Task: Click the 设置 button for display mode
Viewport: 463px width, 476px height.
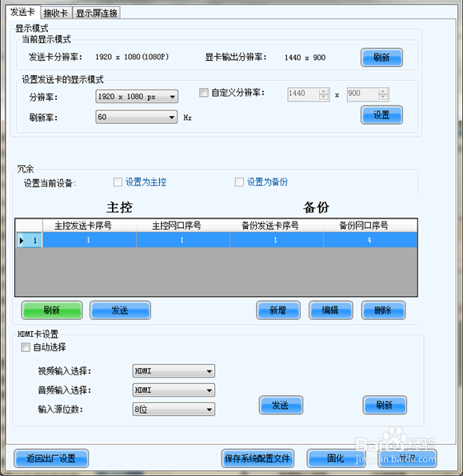Action: tap(381, 114)
